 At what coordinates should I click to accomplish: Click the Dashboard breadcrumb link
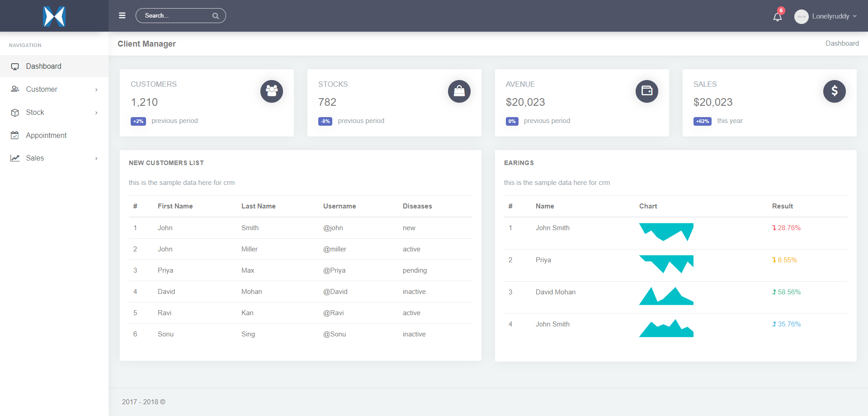(842, 43)
